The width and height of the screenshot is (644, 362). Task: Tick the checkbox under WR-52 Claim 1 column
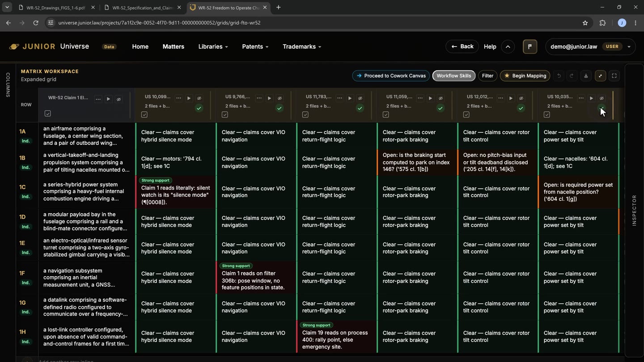pos(48,114)
